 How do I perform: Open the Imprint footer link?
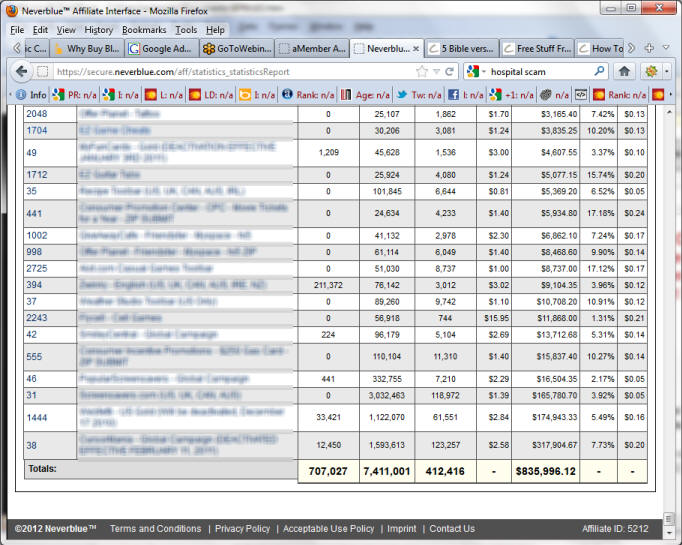401,528
